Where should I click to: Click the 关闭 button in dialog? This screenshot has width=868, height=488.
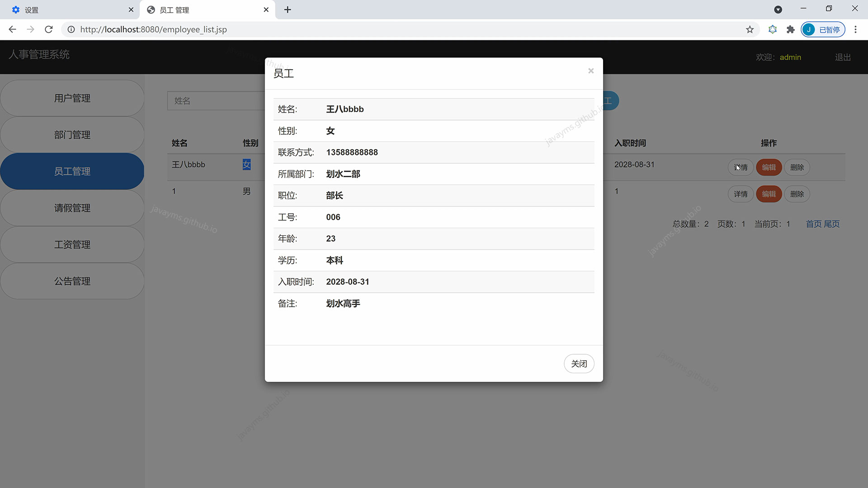click(x=579, y=364)
